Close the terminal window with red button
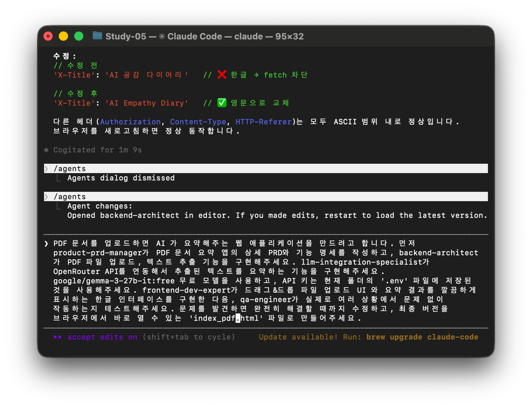Screen dimensions: 532x407 point(48,36)
